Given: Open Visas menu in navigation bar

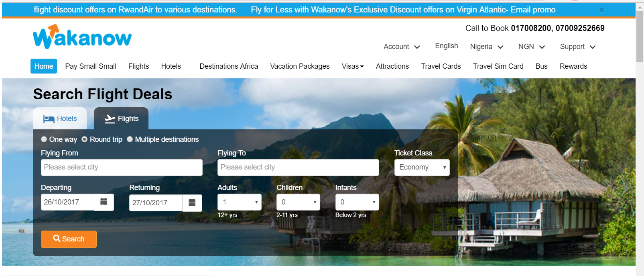Looking at the screenshot, I should tap(352, 66).
